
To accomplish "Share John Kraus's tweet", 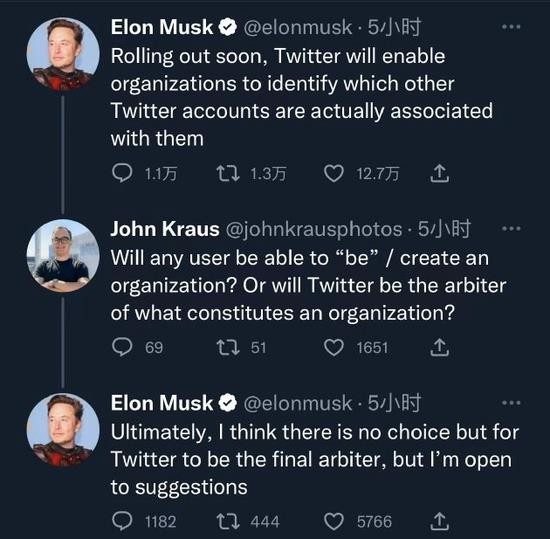I will point(440,347).
